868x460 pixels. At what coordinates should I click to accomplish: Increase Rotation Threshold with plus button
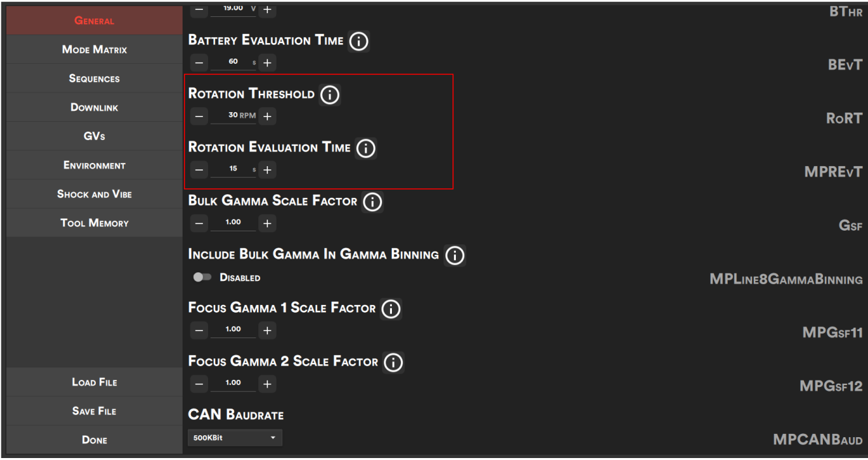(267, 117)
